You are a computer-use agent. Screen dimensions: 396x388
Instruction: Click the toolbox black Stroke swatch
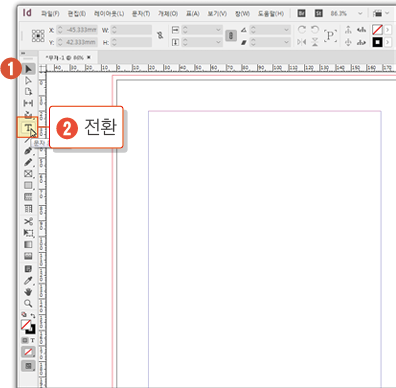pyautogui.click(x=32, y=330)
